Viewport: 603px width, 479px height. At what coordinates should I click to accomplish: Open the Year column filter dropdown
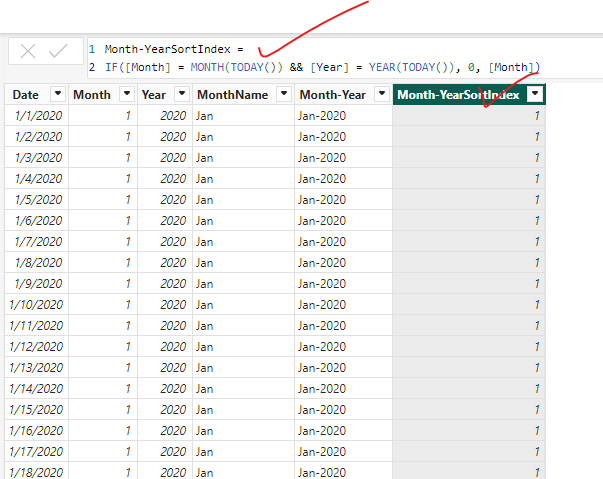click(182, 94)
